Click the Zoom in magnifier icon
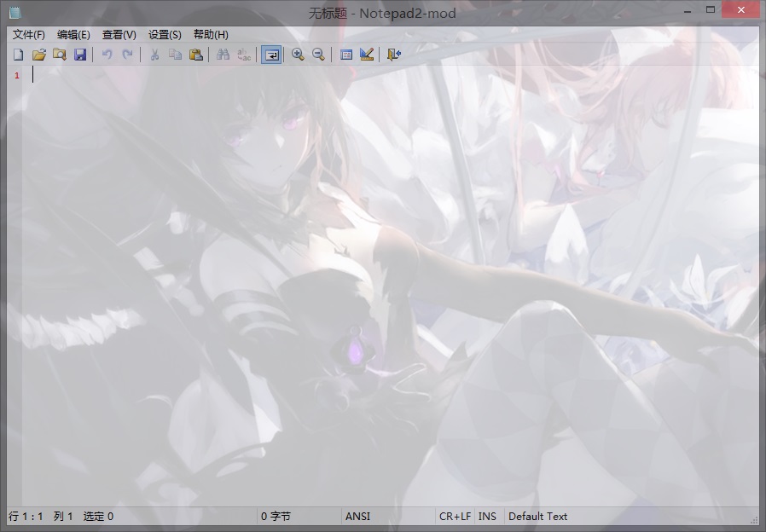 click(298, 55)
